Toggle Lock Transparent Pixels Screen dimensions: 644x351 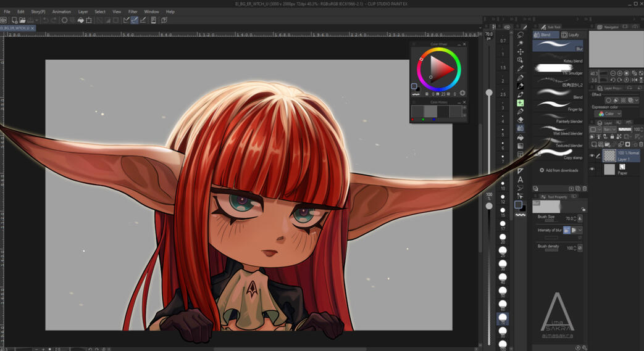tap(619, 136)
